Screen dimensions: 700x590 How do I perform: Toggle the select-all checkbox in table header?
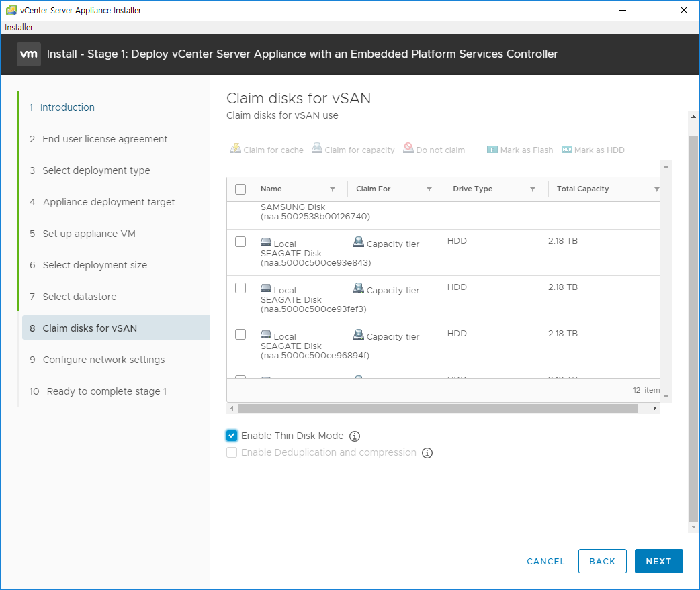[240, 189]
